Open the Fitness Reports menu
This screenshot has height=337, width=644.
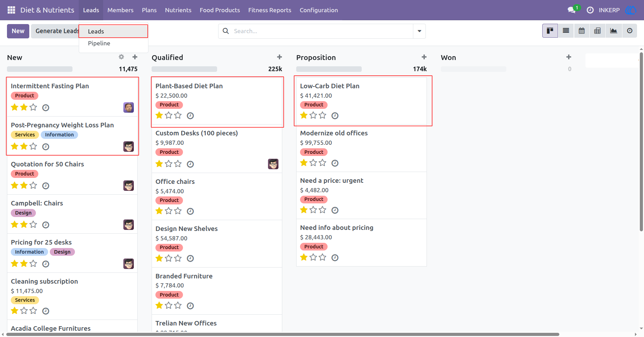point(270,10)
